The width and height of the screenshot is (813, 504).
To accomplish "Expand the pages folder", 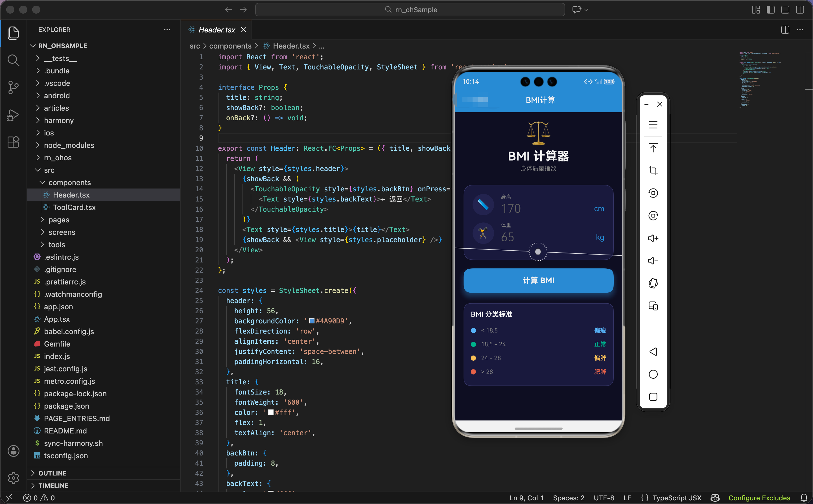I will (x=59, y=220).
